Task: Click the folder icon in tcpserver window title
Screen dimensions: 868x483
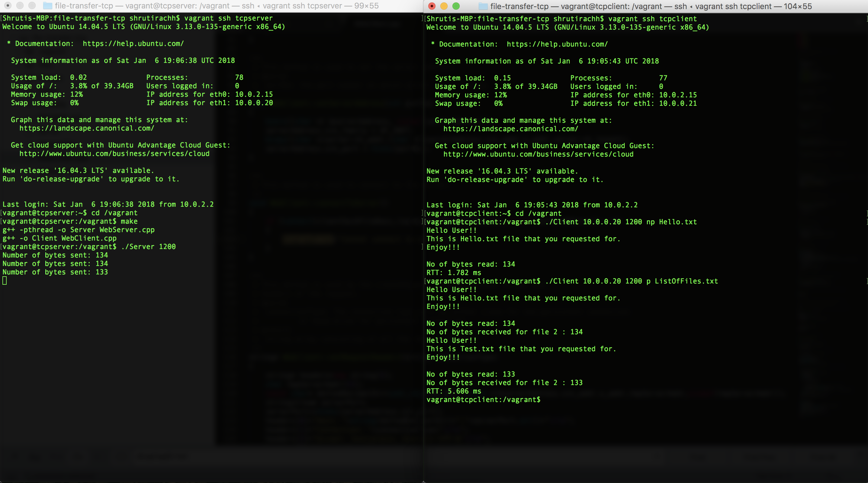Action: click(48, 6)
